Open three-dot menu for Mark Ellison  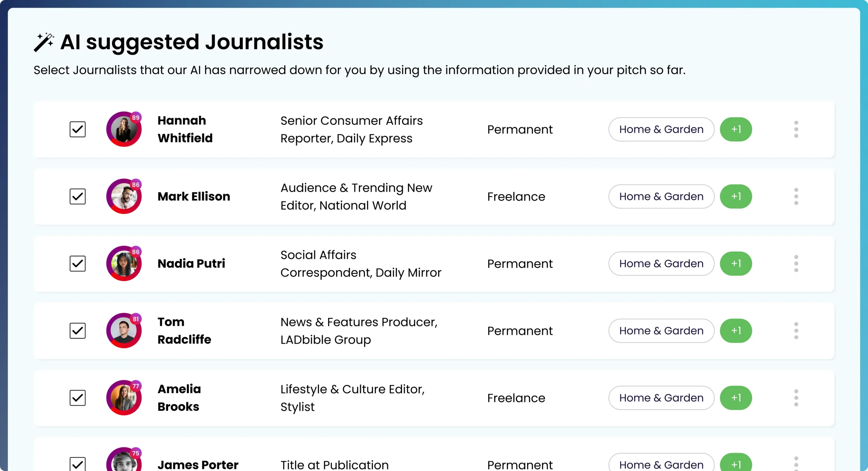tap(796, 196)
